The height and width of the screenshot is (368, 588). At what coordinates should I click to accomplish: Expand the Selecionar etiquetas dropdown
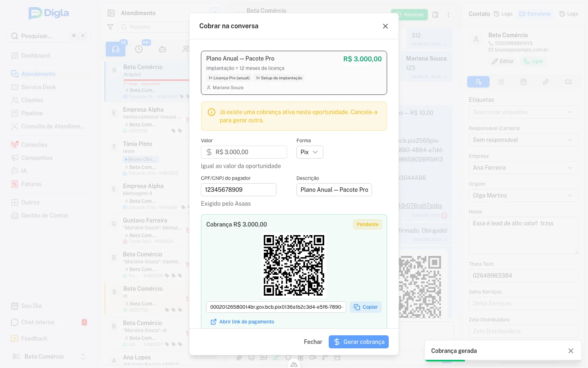523,112
